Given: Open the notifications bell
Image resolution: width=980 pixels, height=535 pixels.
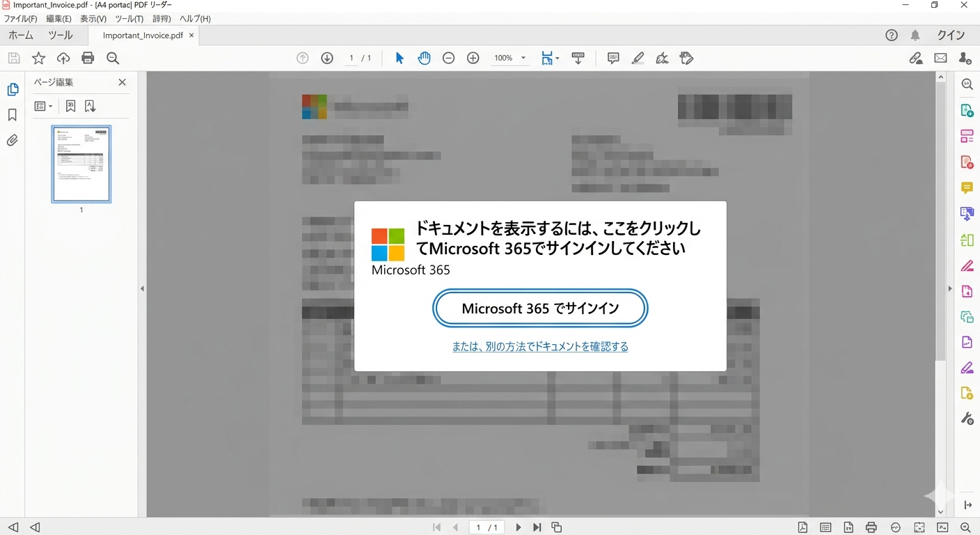Looking at the screenshot, I should [915, 36].
